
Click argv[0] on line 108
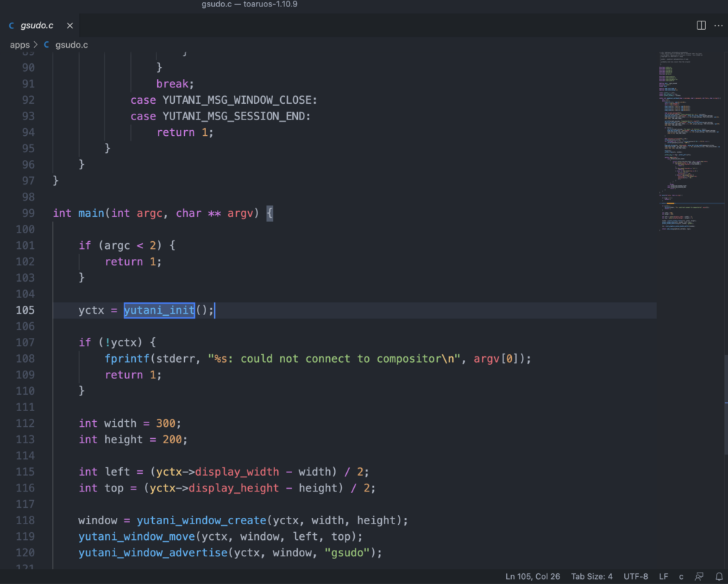click(496, 359)
